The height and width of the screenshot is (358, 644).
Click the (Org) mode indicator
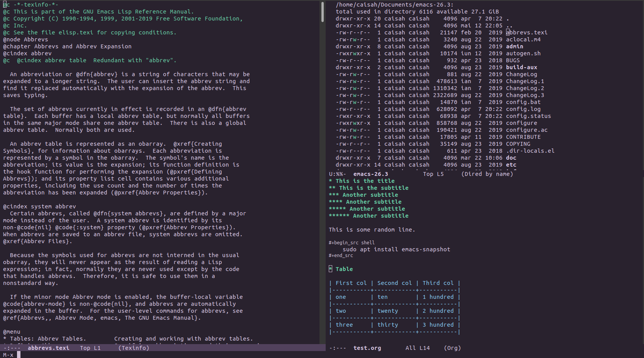coord(452,348)
